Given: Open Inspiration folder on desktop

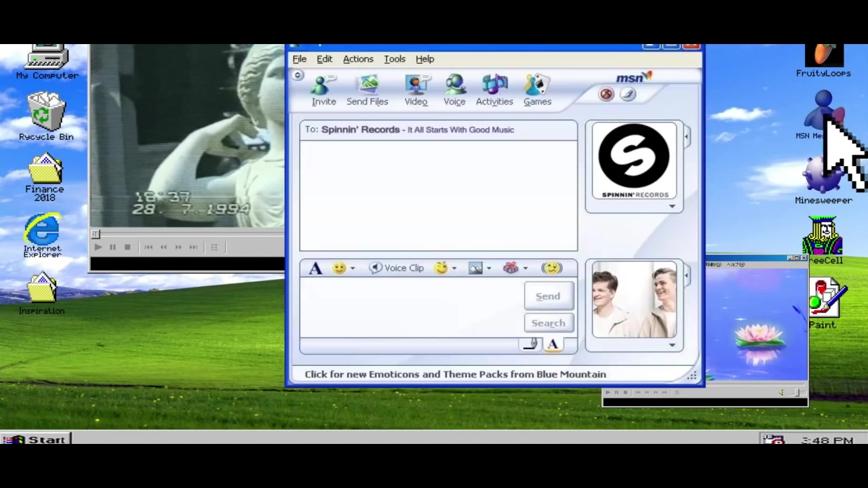Looking at the screenshot, I should tap(42, 293).
